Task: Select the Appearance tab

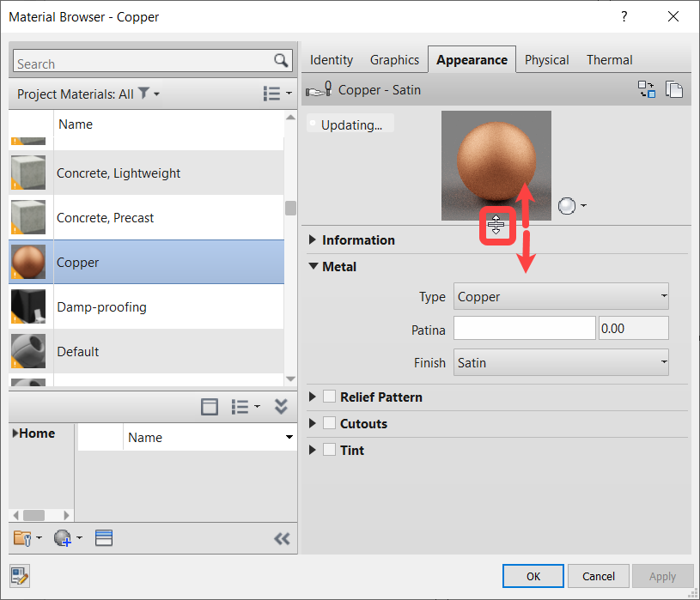Action: [472, 60]
